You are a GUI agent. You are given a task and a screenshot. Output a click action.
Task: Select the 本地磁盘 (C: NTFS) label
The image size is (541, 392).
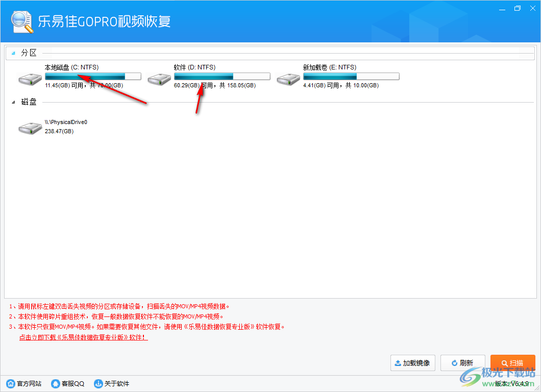pyautogui.click(x=72, y=67)
